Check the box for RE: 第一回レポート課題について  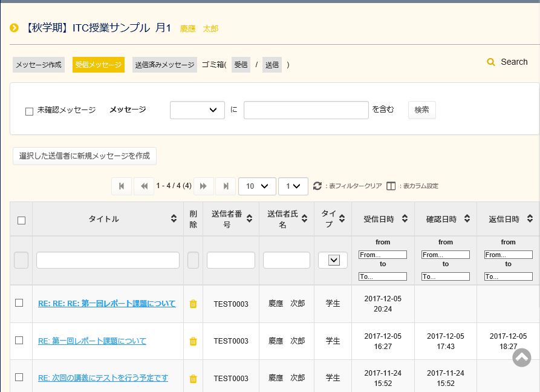(19, 341)
